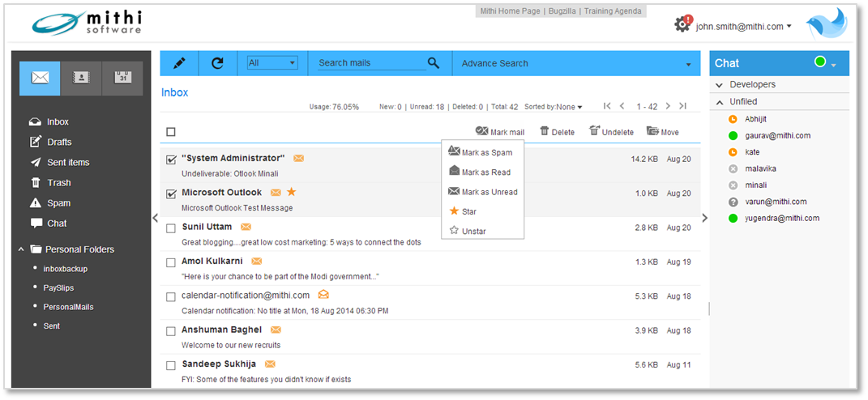Check the calendar-notification mail
This screenshot has width=868, height=400.
(x=171, y=297)
